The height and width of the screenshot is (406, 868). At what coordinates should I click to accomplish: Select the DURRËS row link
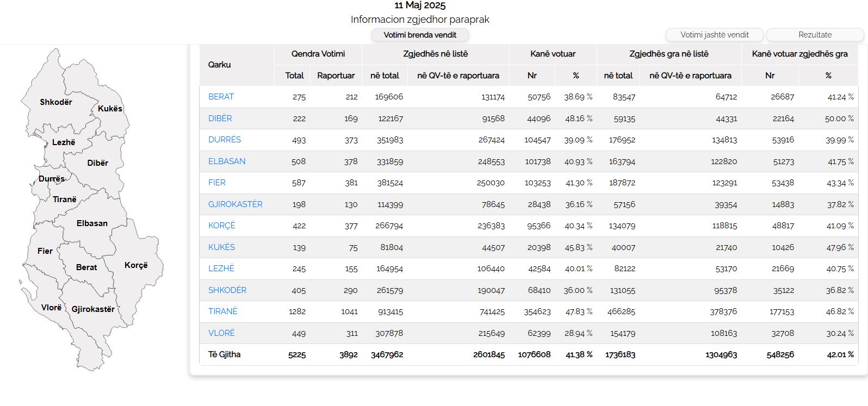[224, 140]
